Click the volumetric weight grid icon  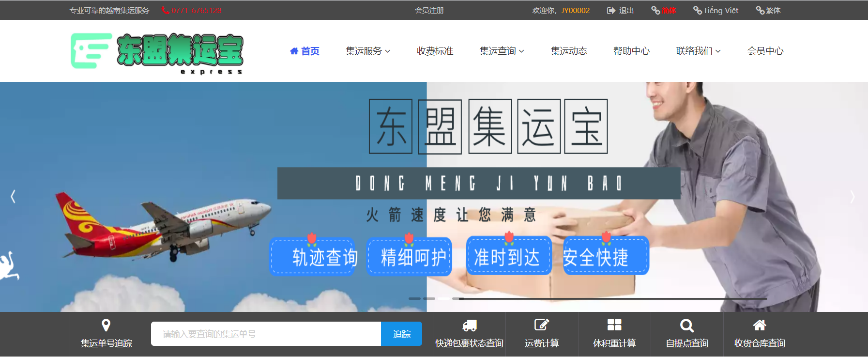coord(614,325)
